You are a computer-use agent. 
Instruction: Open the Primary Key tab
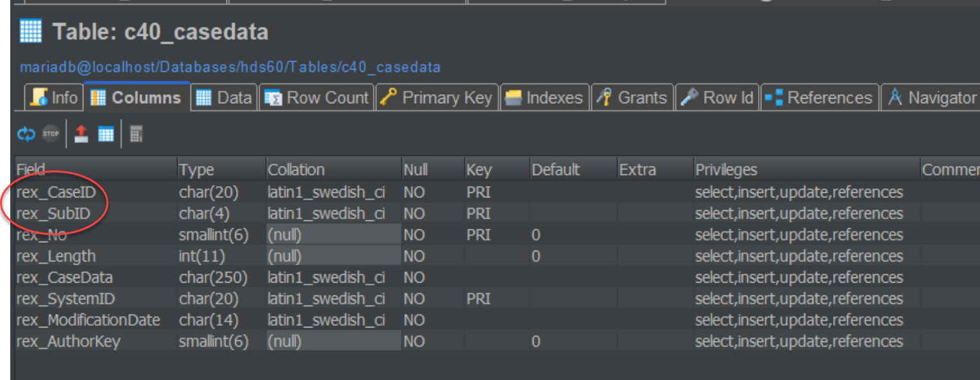point(437,97)
